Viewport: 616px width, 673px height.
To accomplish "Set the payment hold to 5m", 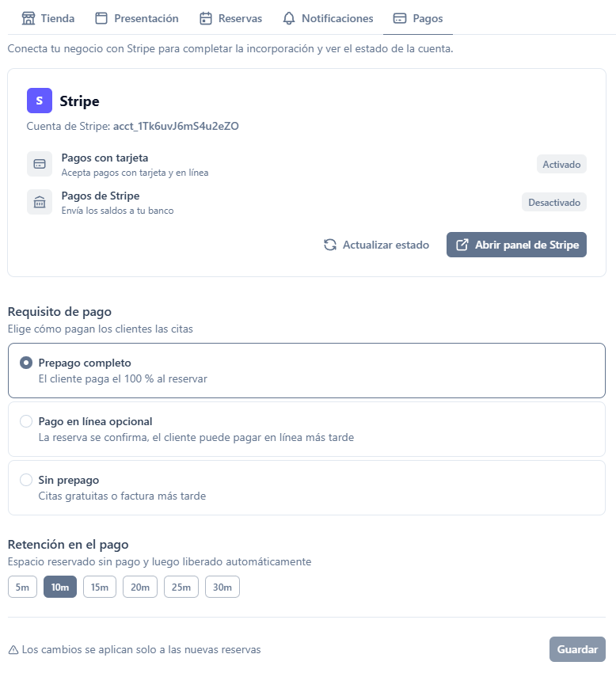I will (22, 587).
